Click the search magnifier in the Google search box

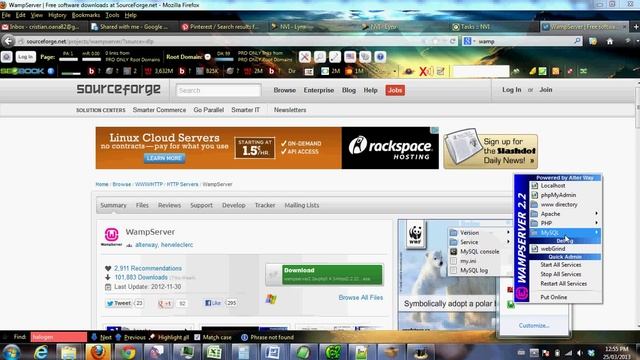[577, 41]
